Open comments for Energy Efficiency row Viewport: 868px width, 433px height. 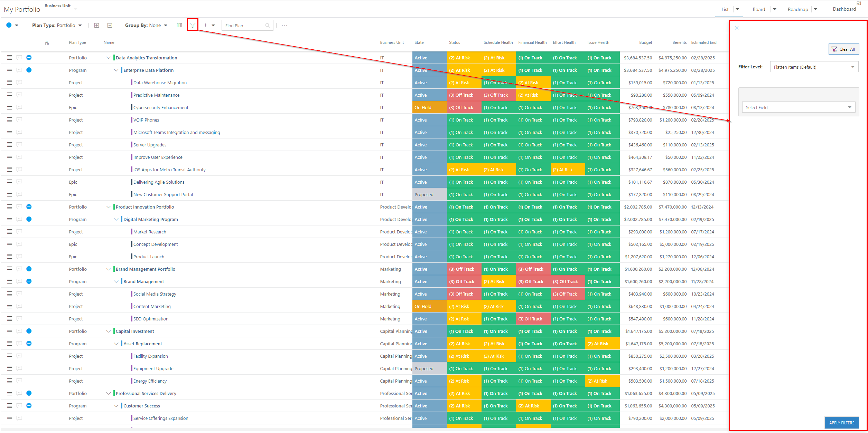[19, 381]
